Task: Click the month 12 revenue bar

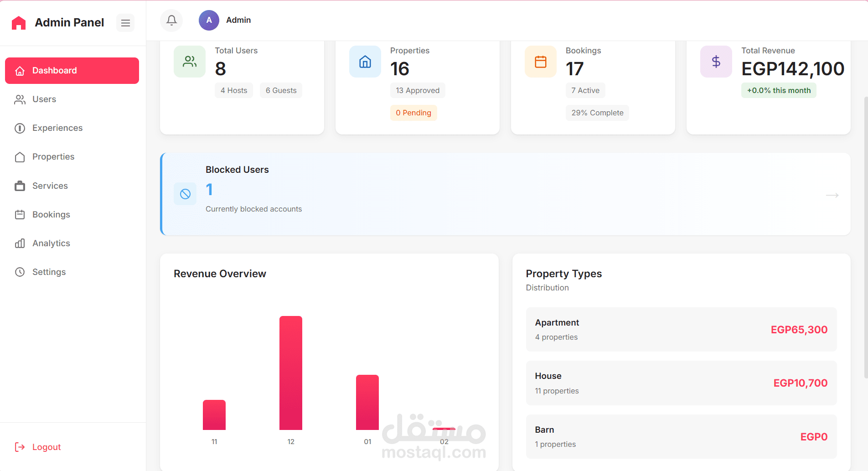Action: point(291,373)
